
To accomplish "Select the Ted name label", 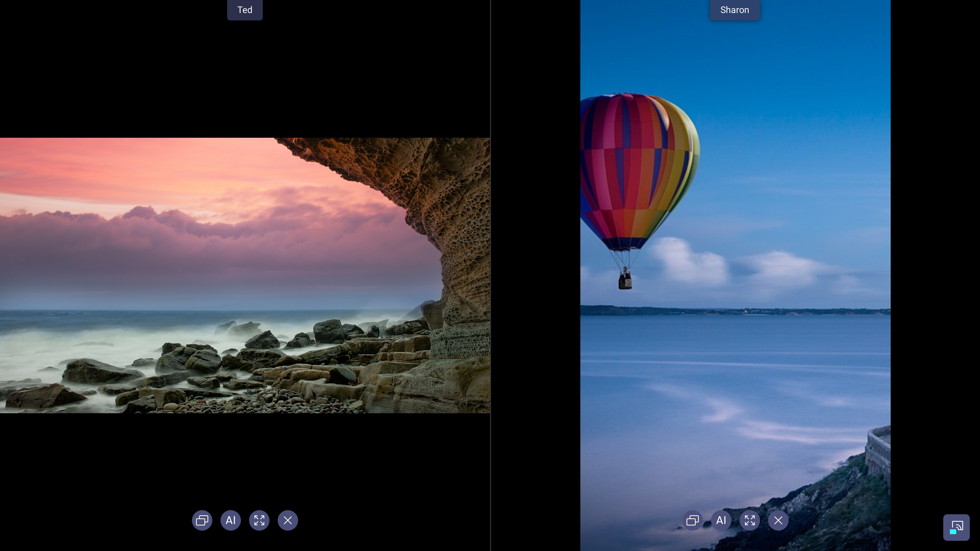I will click(x=245, y=10).
